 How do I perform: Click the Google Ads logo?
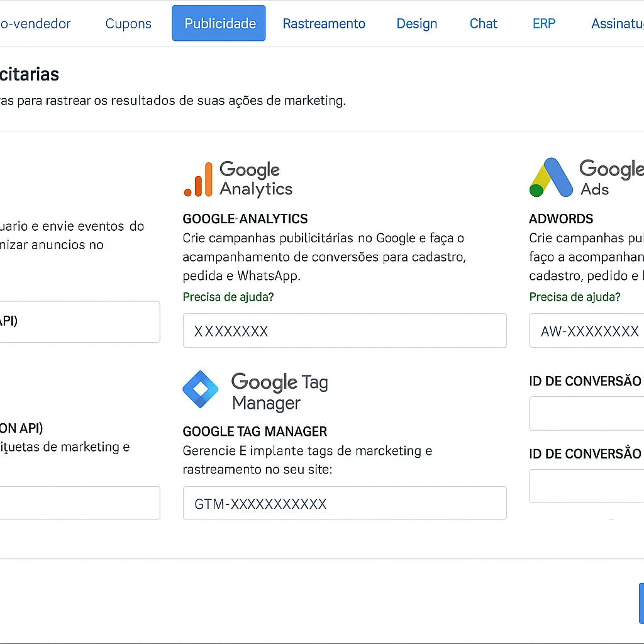point(586,177)
